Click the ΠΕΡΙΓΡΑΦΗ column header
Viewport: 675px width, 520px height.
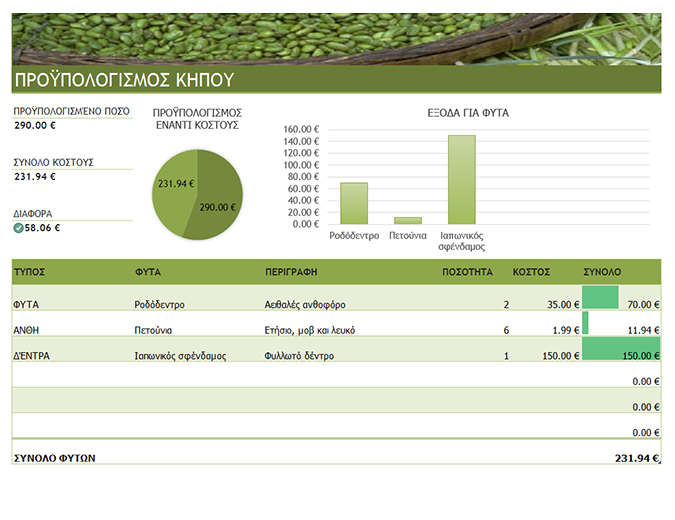tap(291, 272)
